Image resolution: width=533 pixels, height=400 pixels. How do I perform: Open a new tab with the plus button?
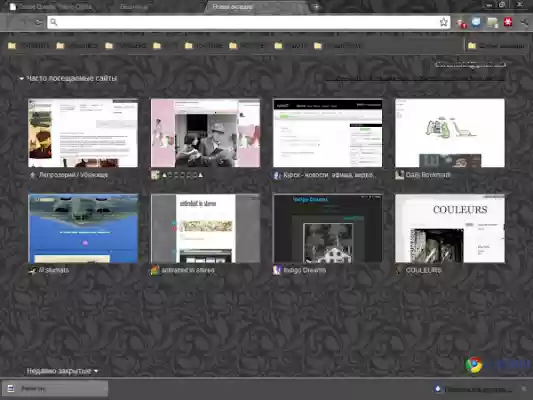click(316, 6)
